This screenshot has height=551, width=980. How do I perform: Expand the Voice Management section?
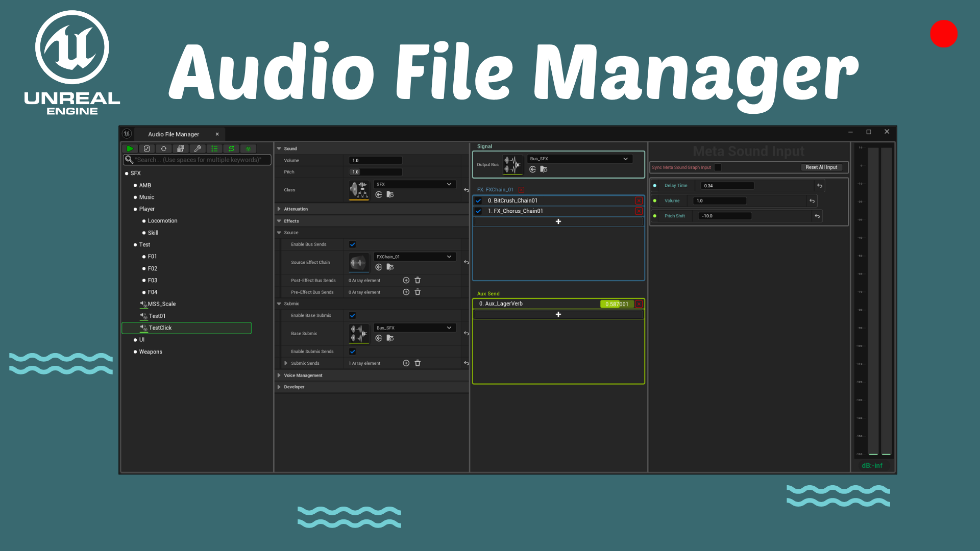pyautogui.click(x=279, y=375)
